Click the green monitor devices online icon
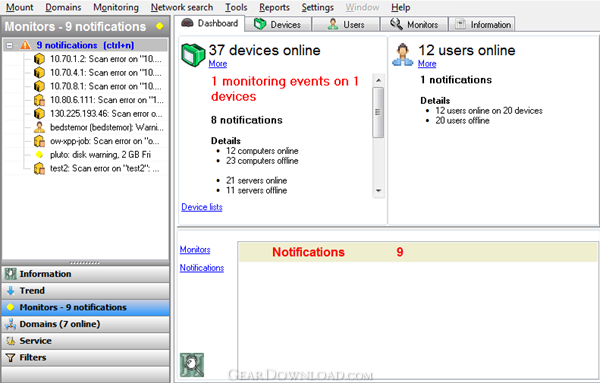Image resolution: width=600 pixels, height=383 pixels. click(193, 55)
